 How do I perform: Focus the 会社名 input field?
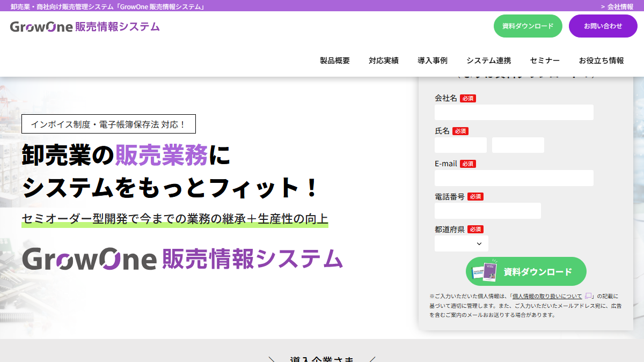tap(514, 112)
